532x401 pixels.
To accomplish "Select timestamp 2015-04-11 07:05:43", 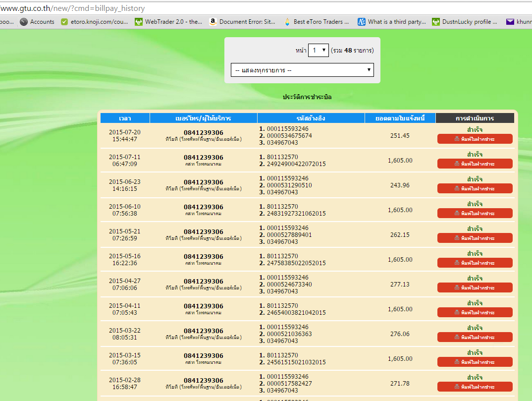I will [x=124, y=309].
